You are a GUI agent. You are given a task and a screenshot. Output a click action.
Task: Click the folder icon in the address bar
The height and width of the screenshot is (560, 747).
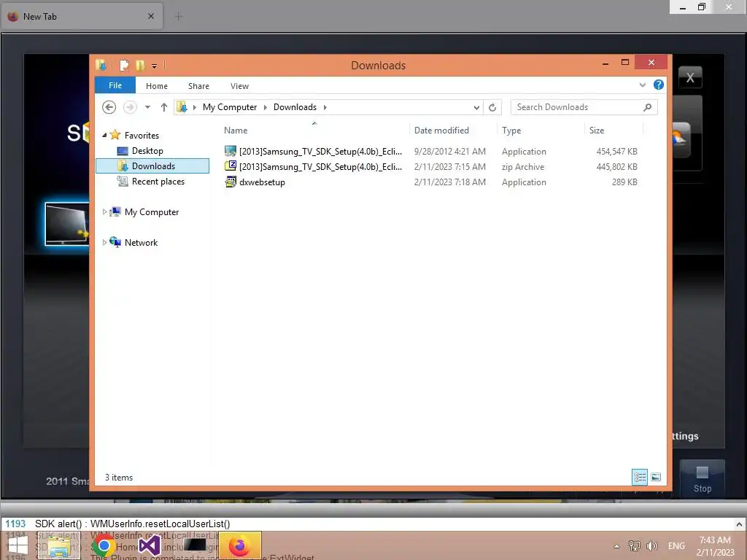[x=182, y=107]
